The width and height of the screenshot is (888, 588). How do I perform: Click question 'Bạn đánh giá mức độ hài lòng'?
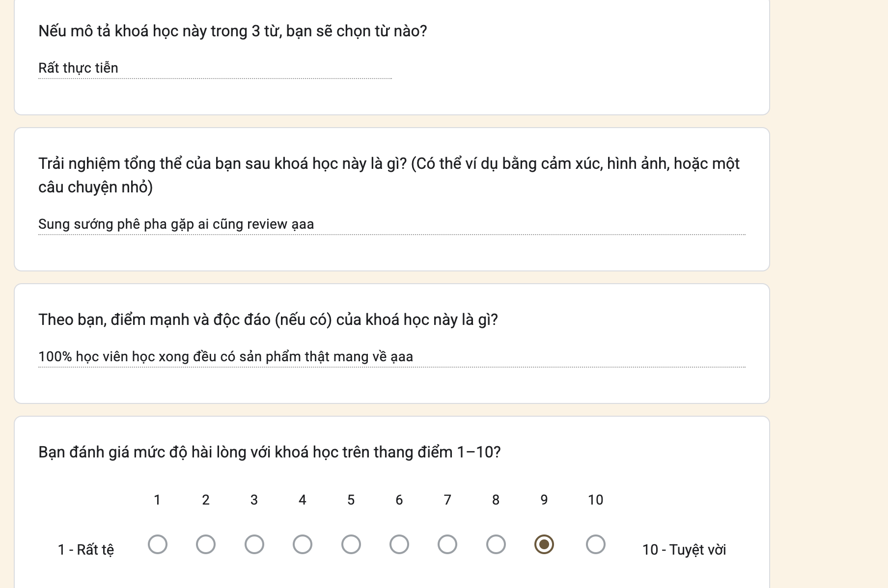[270, 452]
